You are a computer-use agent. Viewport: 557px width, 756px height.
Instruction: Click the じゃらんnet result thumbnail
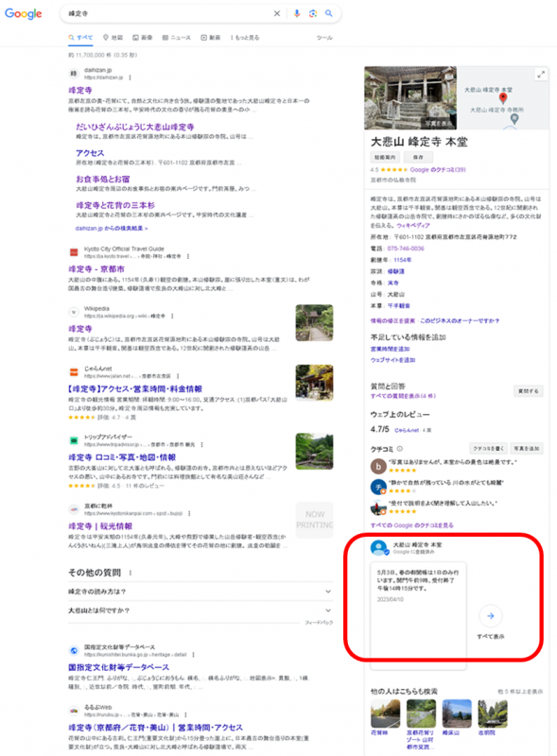tap(314, 383)
